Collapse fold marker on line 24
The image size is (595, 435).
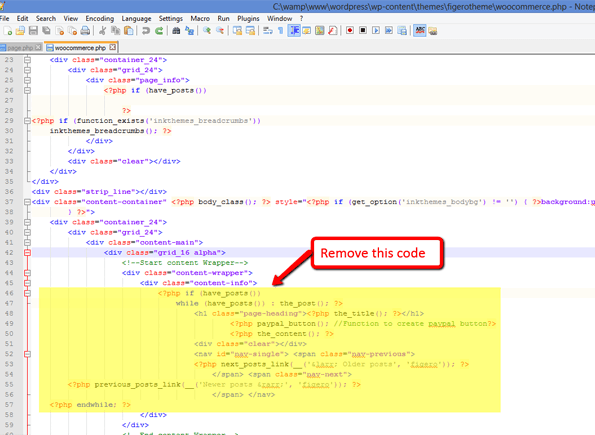[27, 70]
